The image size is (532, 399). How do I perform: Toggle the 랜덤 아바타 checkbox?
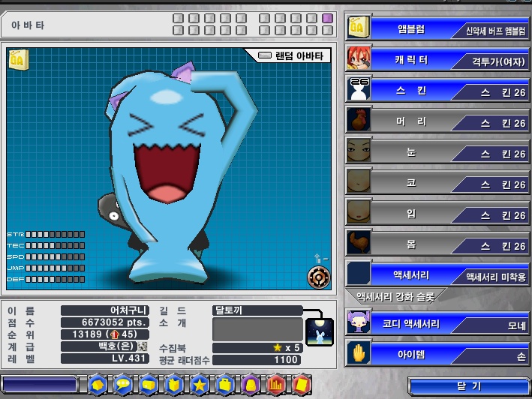[265, 55]
